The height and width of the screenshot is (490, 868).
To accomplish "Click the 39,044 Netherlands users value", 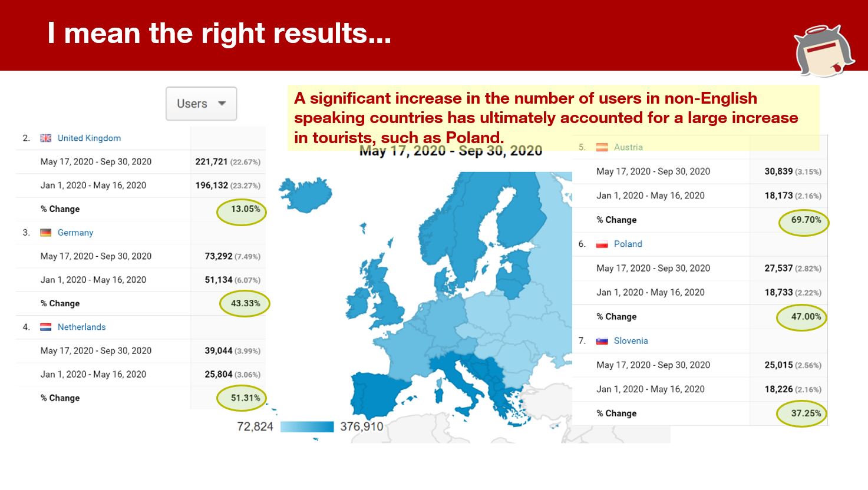I will 218,350.
